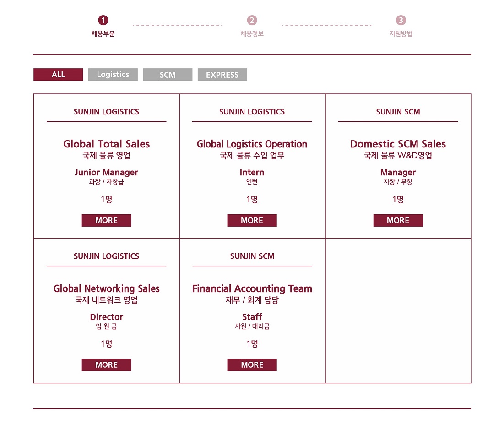Click 1명 headcount in Global Networking Sales card

[106, 344]
